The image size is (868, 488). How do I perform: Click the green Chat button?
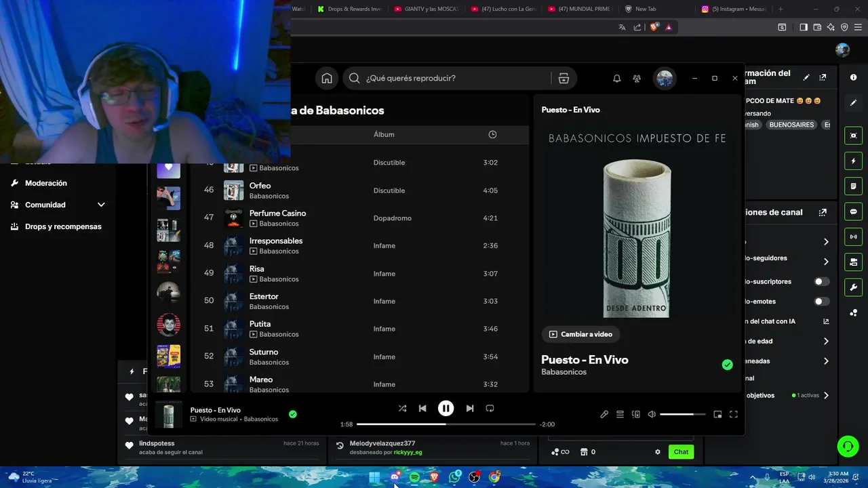coord(681,452)
